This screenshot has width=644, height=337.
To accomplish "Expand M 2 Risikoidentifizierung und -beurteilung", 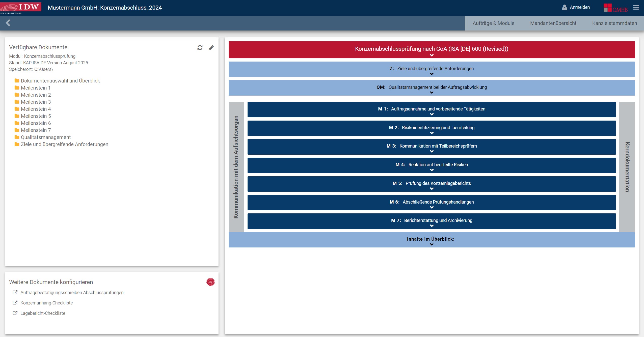I will coord(432,128).
